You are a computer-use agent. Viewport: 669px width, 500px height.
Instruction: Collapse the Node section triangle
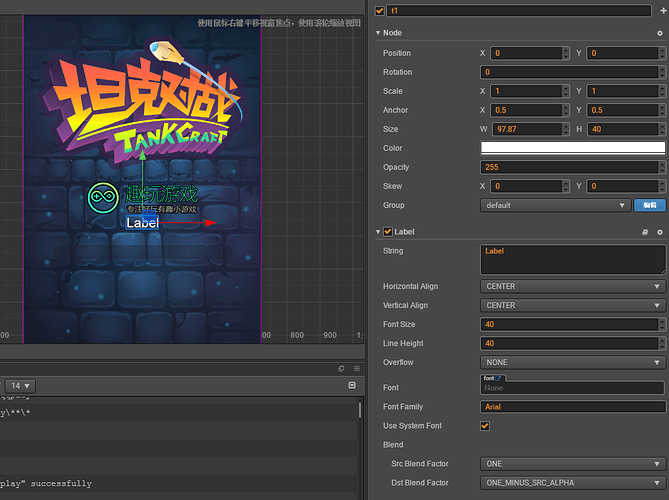[378, 33]
